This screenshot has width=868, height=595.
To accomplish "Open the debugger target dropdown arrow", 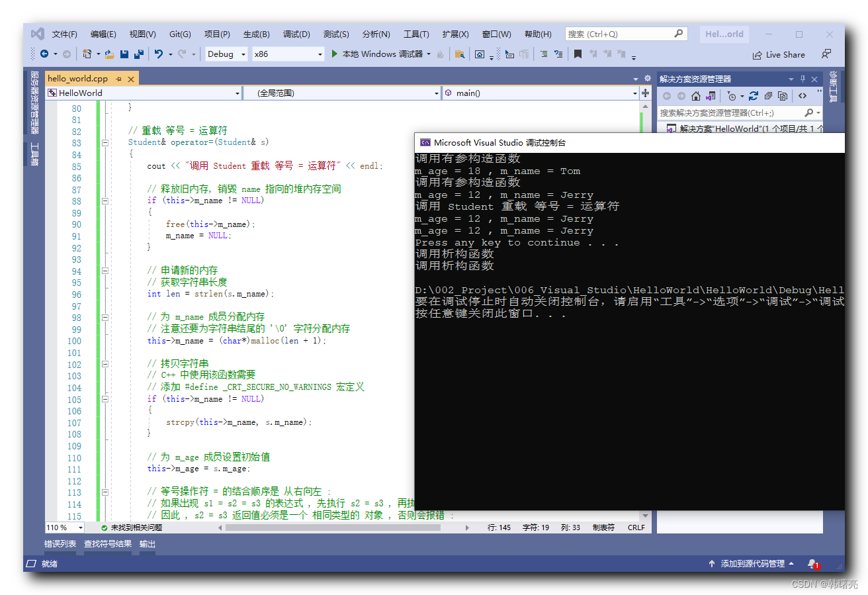I will pos(429,54).
